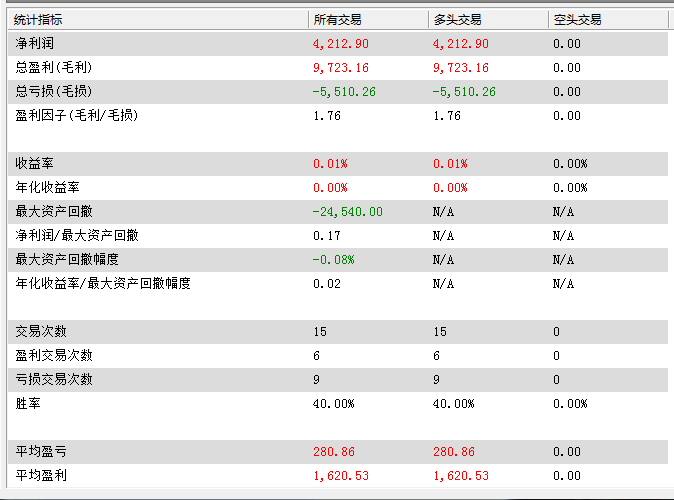
Task: Click the -24,540.00 drawdown value
Action: point(347,212)
